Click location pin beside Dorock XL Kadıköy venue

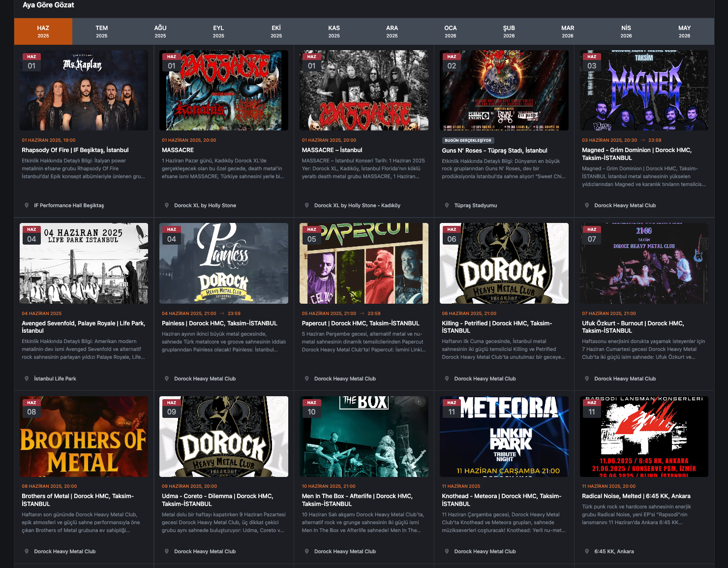307,205
